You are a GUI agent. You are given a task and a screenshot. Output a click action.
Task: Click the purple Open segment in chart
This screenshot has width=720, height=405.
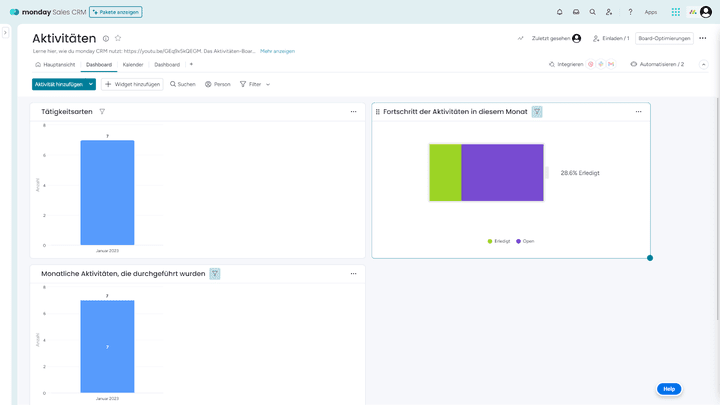point(502,172)
